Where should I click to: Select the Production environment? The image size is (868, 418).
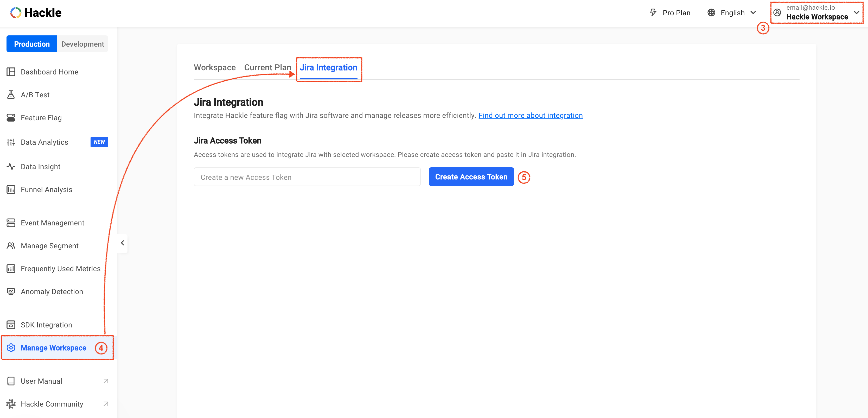tap(32, 44)
